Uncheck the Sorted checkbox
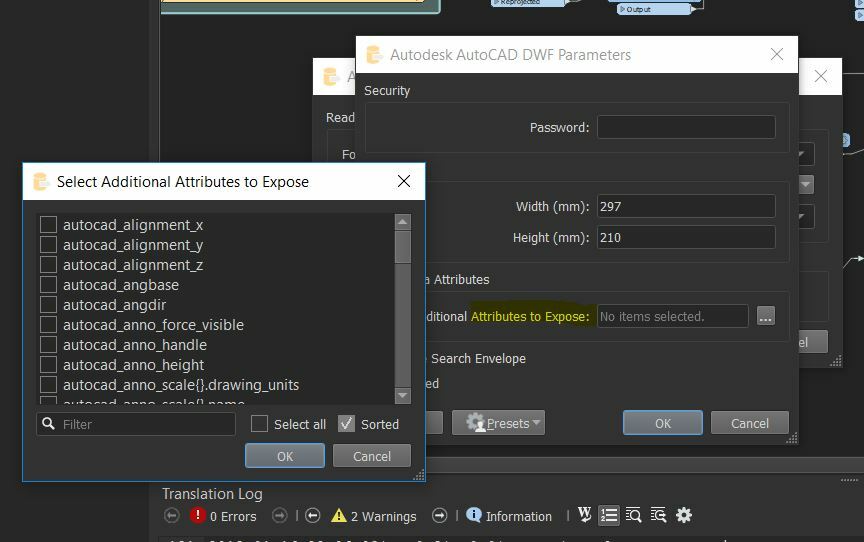The image size is (864, 542). [x=346, y=424]
